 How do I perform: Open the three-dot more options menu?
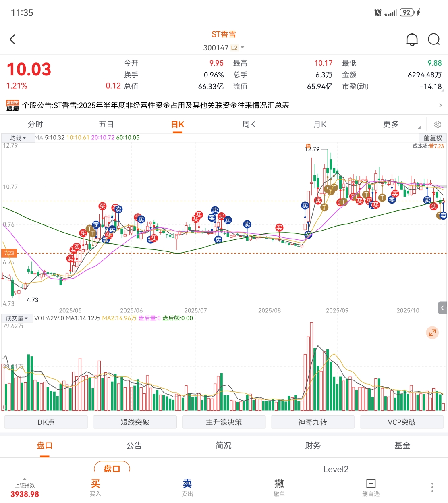(x=432, y=487)
